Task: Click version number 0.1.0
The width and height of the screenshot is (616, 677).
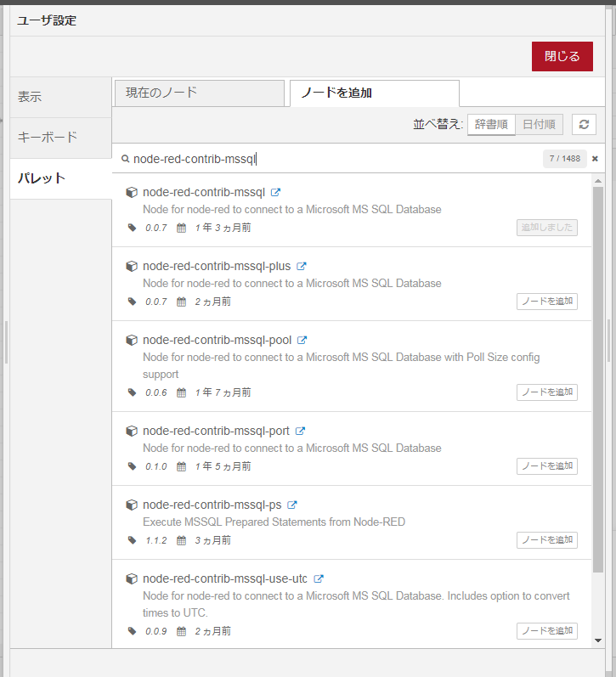Action: 156,466
